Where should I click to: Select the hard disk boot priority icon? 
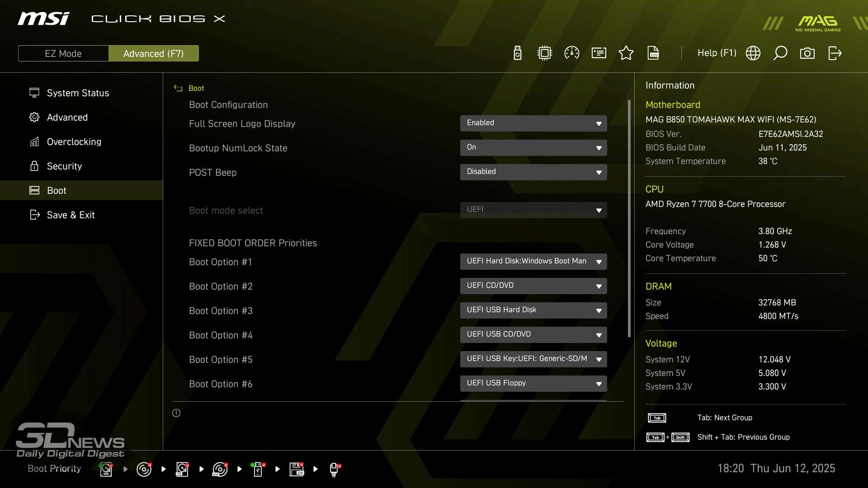(106, 469)
